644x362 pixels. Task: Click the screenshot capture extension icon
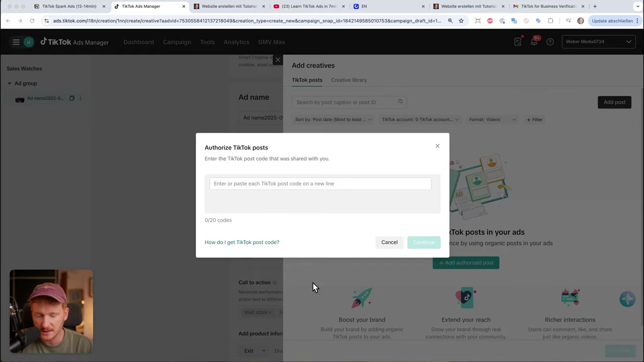(x=478, y=21)
